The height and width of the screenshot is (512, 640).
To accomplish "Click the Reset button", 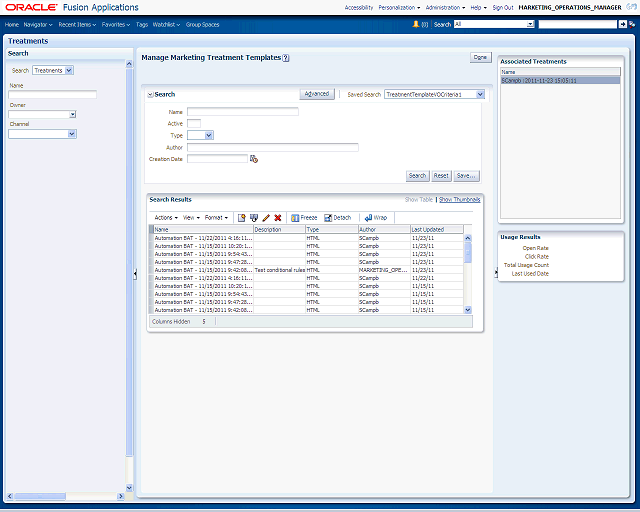I will click(x=441, y=176).
